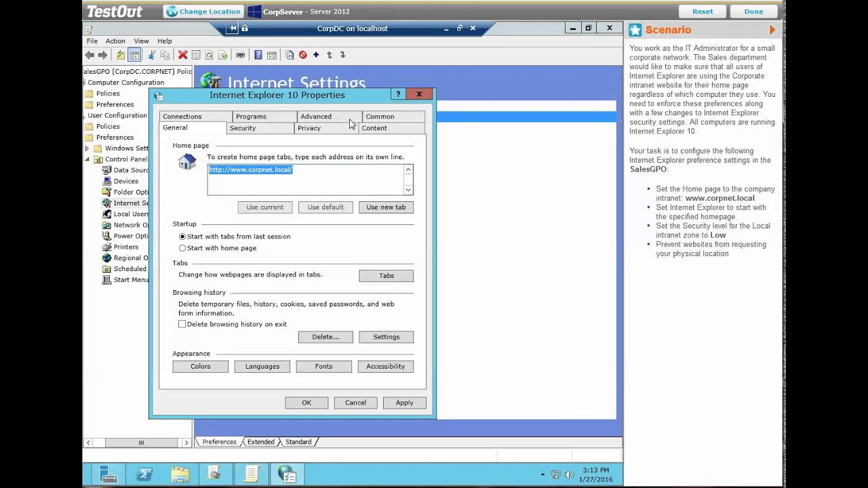Open File Explorer from the taskbar
The image size is (868, 488).
click(180, 474)
